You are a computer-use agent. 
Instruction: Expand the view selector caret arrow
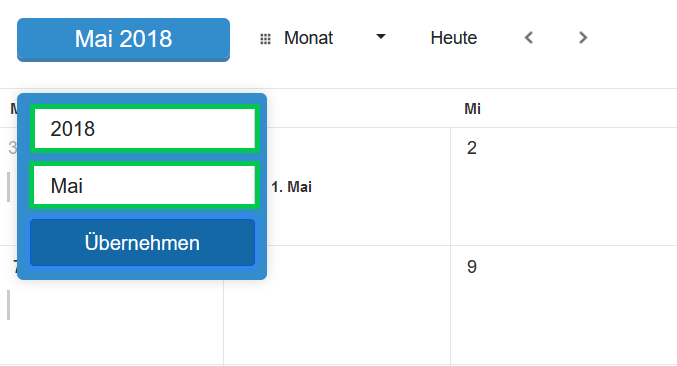(380, 37)
